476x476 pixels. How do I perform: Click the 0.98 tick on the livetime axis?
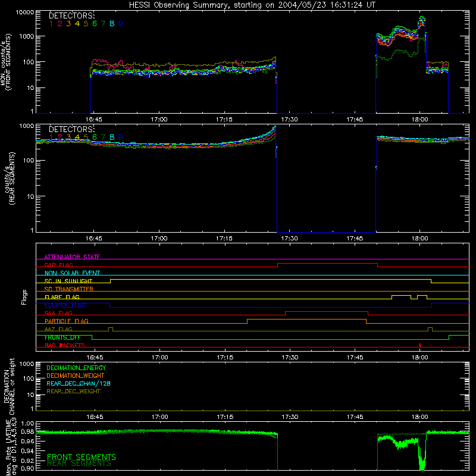coord(27,431)
